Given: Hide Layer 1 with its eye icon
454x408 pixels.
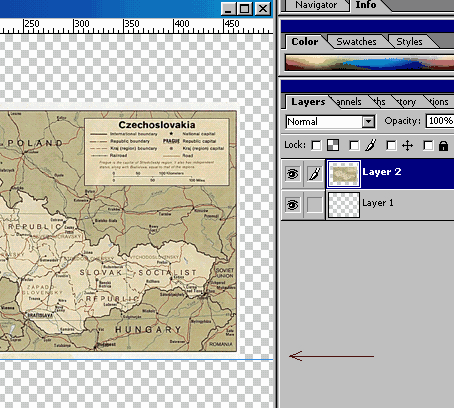Looking at the screenshot, I should tap(293, 204).
